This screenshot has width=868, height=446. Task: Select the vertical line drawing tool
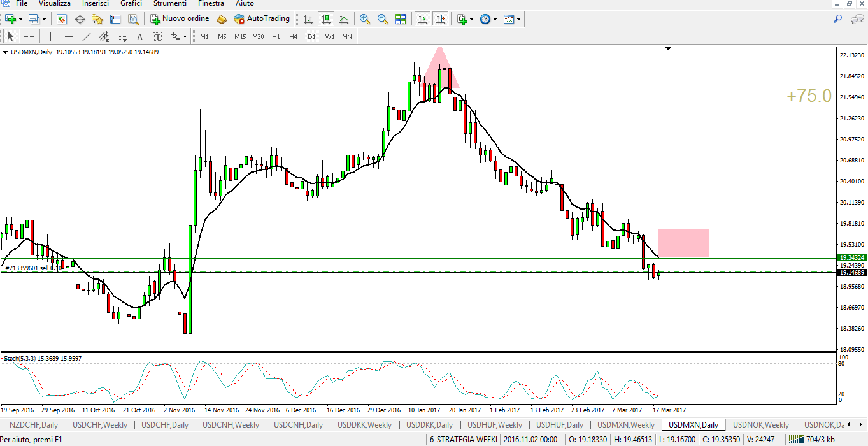(50, 36)
